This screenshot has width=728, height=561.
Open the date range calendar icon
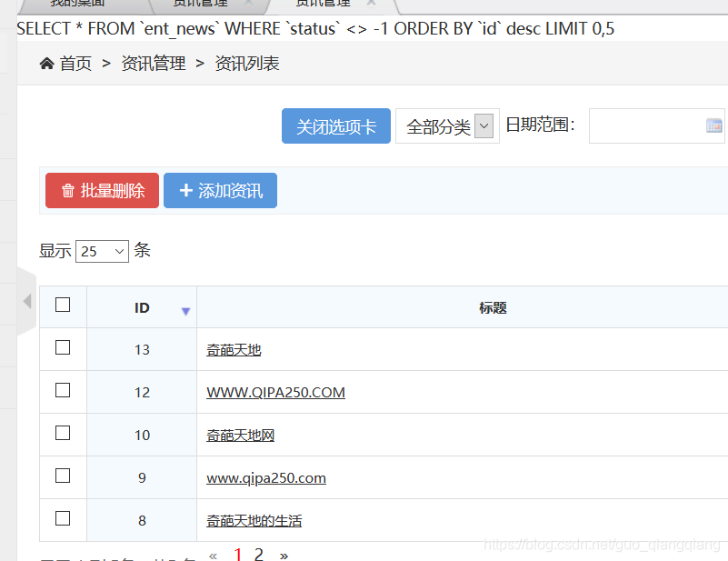[713, 125]
